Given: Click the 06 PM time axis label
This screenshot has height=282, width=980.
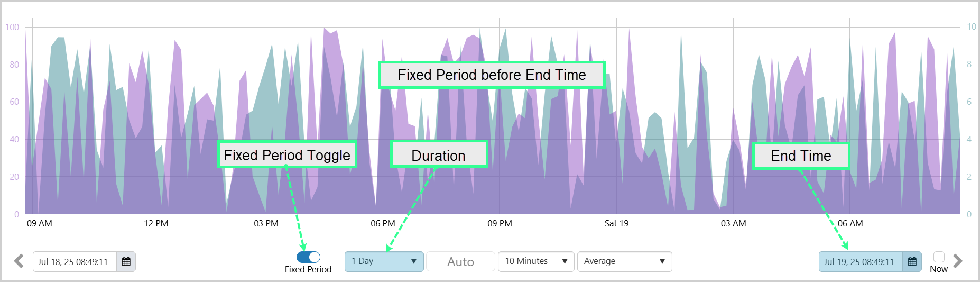Looking at the screenshot, I should (x=383, y=223).
